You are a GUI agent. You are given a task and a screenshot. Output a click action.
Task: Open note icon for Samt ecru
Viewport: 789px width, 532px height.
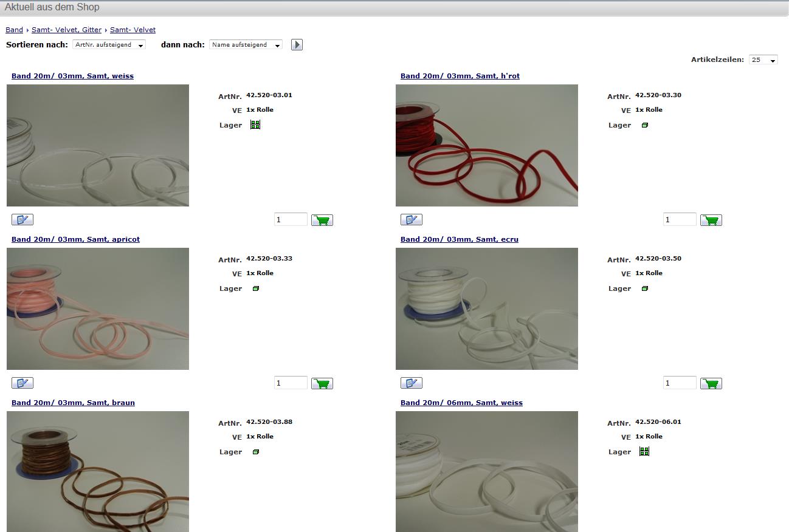pos(412,383)
